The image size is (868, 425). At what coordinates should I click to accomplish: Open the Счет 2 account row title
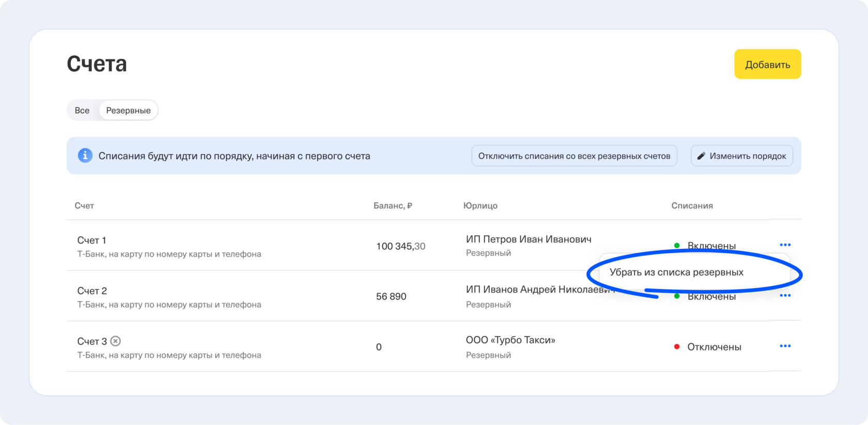coord(92,291)
